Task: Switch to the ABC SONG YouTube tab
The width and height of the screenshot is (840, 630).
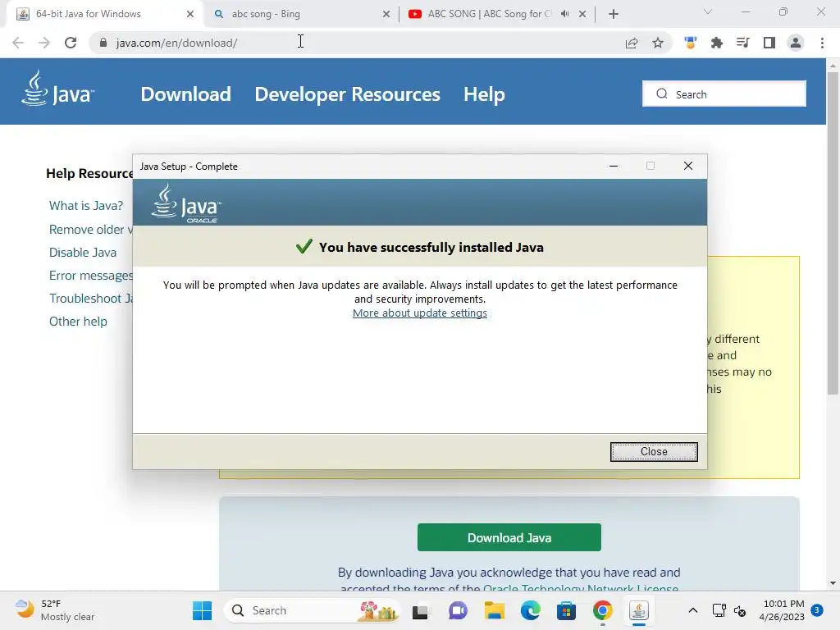Action: [487, 14]
